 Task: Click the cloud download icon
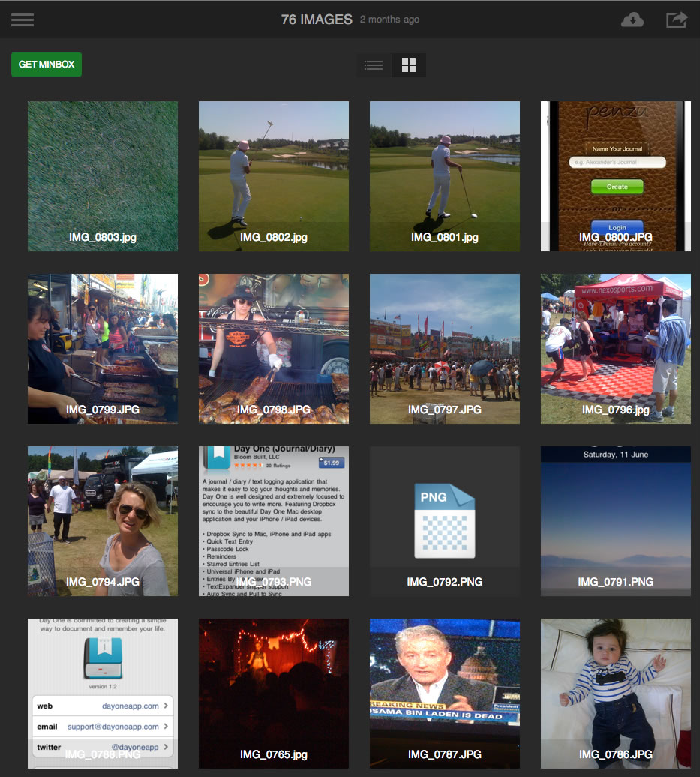click(632, 19)
